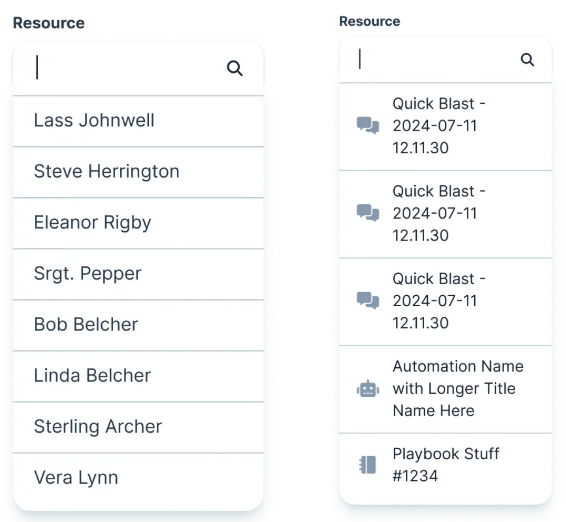Click the robot icon beside Automation Name
Viewport: 566px width, 522px height.
pos(368,389)
